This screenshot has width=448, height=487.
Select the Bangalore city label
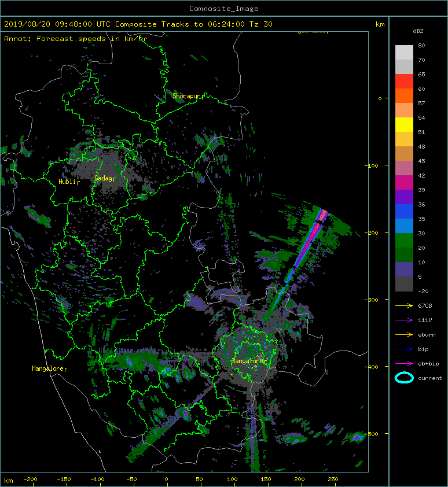[249, 361]
